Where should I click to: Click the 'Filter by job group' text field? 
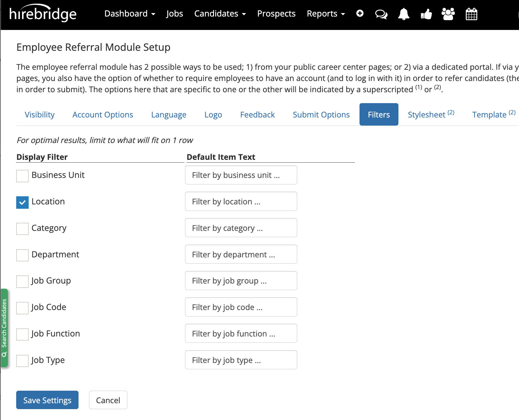click(241, 281)
